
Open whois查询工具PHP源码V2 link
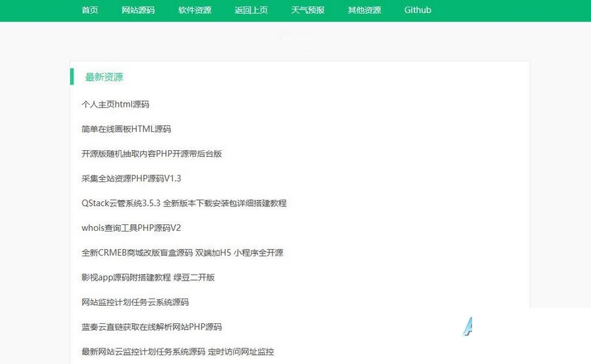[131, 228]
